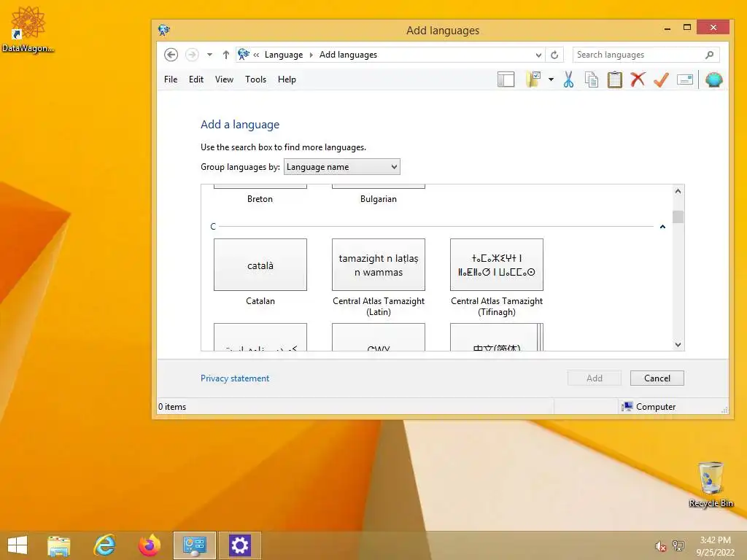The height and width of the screenshot is (560, 747).
Task: Switch to Control Panel taskbar item
Action: pos(194,545)
